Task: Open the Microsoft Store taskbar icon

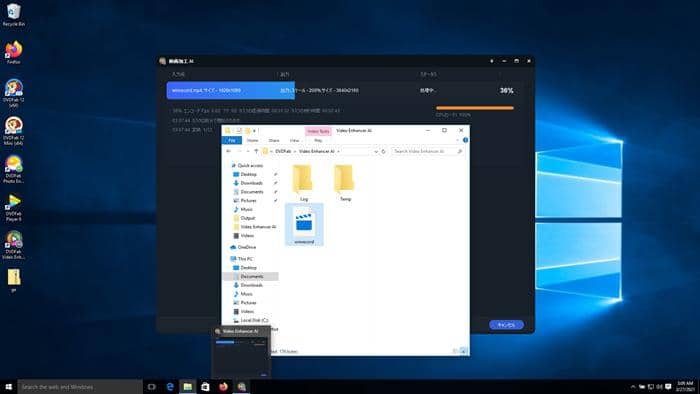Action: tap(205, 386)
